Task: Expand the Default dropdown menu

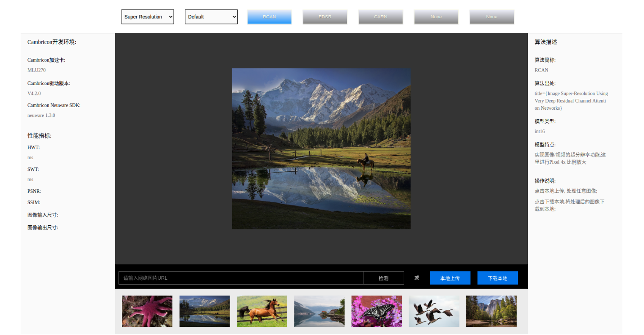Action: coord(211,17)
